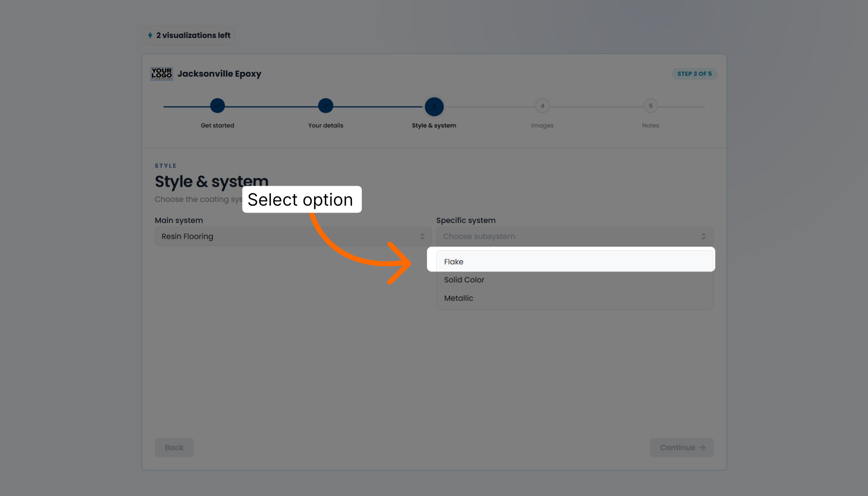Go to the Your details step circle

click(325, 106)
